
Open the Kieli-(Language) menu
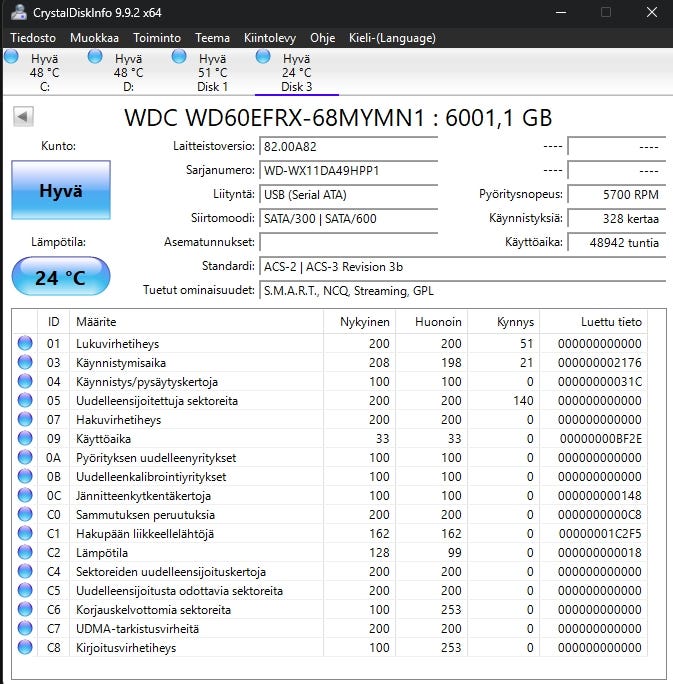coord(392,38)
